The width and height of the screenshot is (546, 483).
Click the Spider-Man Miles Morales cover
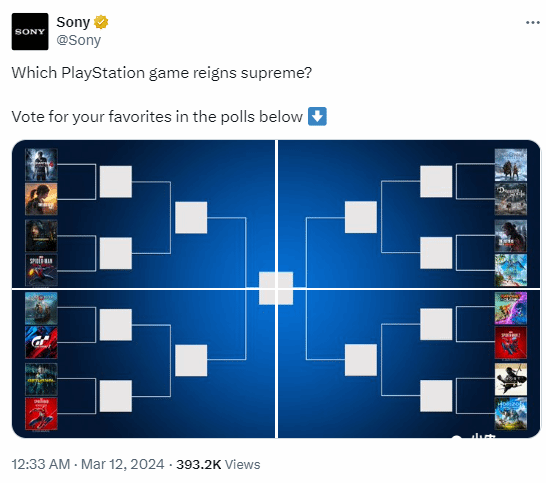pyautogui.click(x=41, y=271)
